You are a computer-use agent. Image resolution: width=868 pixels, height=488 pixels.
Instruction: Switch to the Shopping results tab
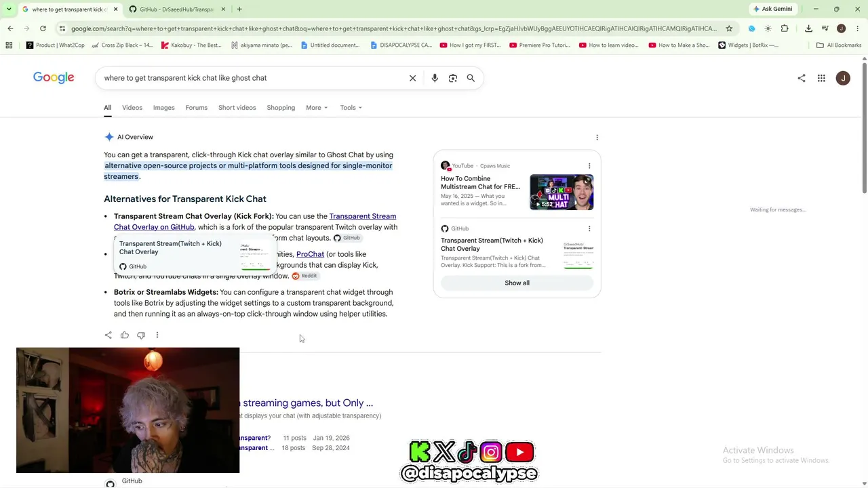click(x=281, y=108)
